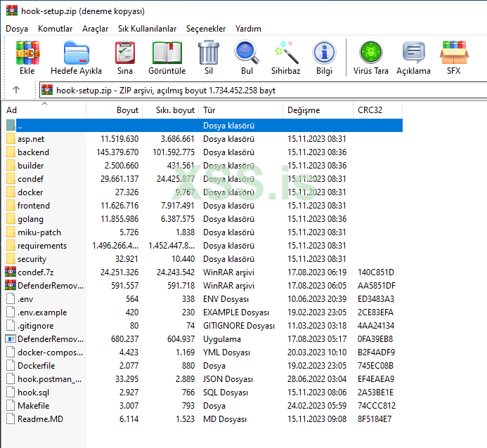Select the DefenderRemov... WinRAR archive icon
Screen dimensions: 487x448
coord(11,285)
